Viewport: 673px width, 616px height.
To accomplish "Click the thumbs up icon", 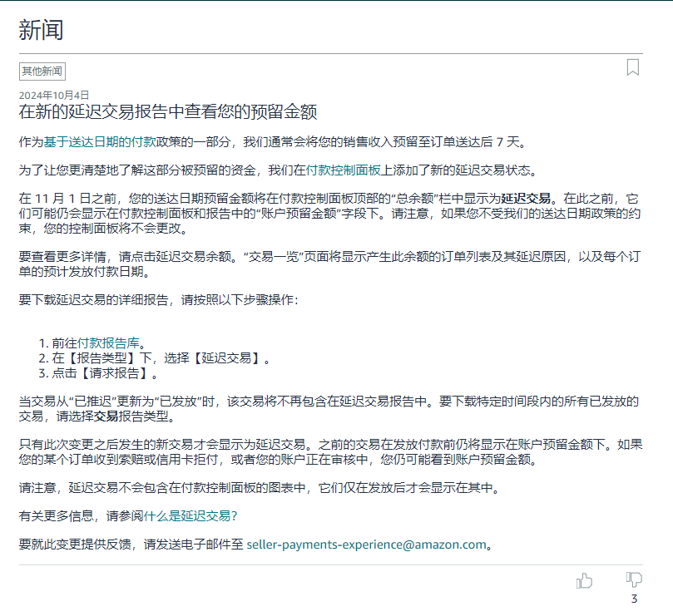I will pyautogui.click(x=584, y=581).
